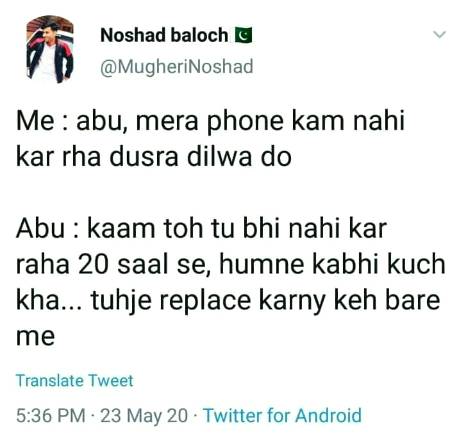Click the line starting 'Abu : kaam toh'

201,229
